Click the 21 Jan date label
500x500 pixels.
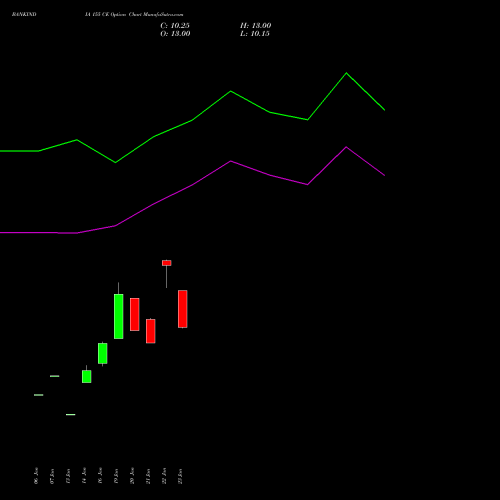(x=148, y=476)
